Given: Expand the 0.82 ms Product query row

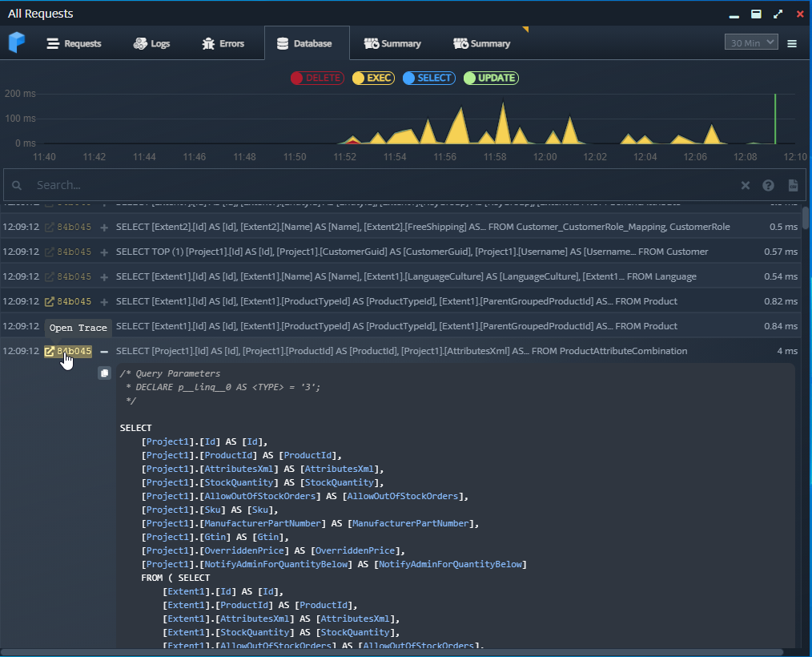Looking at the screenshot, I should click(104, 302).
